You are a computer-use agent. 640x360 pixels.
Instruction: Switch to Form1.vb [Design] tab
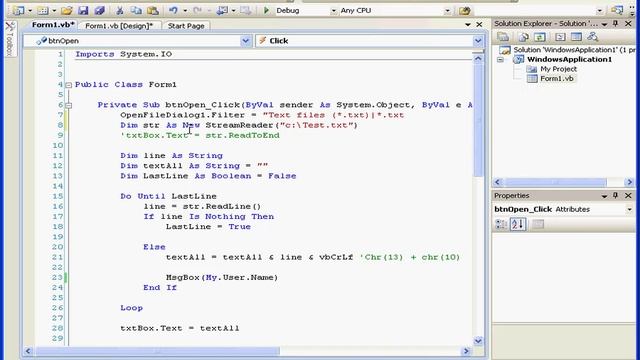(x=119, y=26)
